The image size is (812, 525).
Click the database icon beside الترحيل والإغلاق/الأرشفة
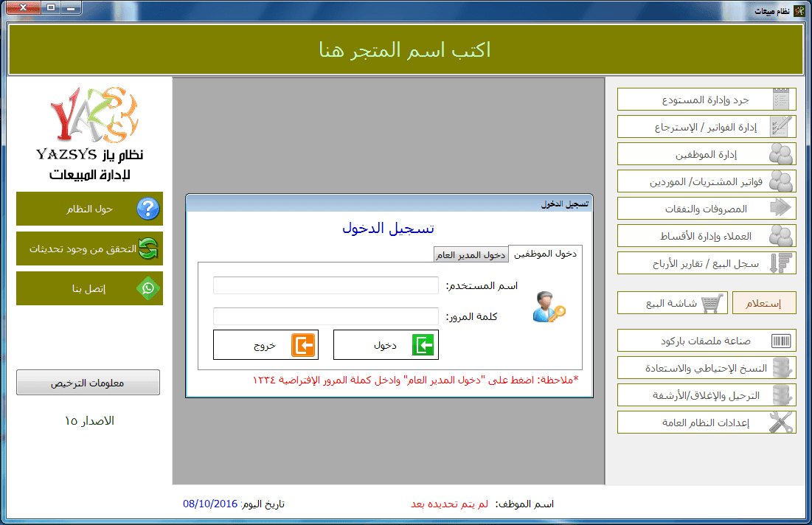[x=782, y=395]
